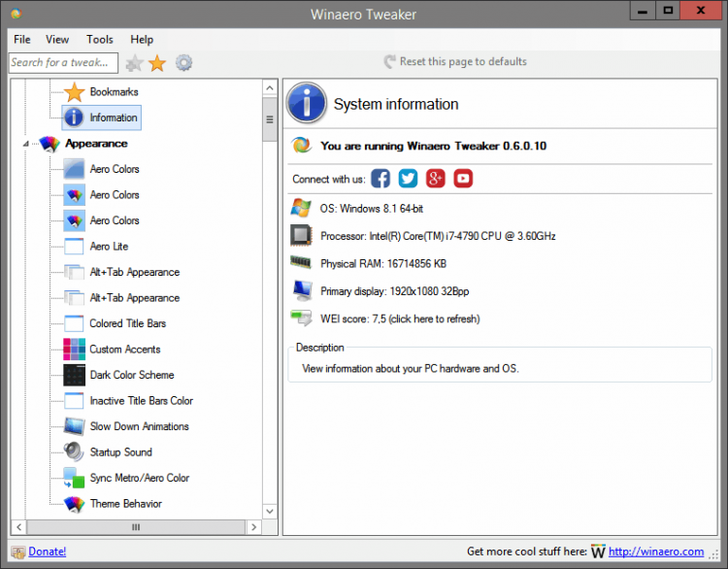Click the window resize grip in status bar
This screenshot has width=728, height=569.
click(713, 553)
